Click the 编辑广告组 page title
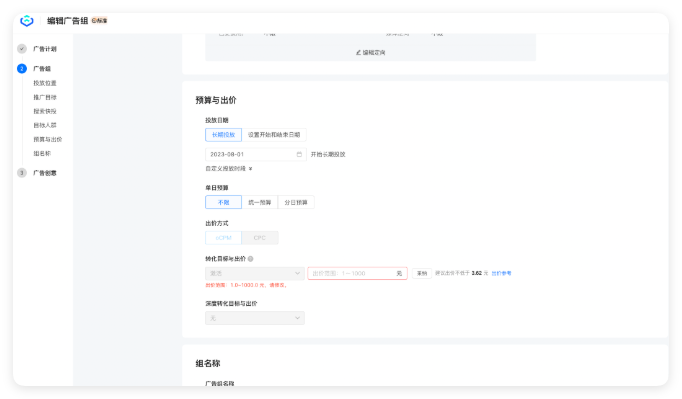The image size is (682, 399). point(67,20)
